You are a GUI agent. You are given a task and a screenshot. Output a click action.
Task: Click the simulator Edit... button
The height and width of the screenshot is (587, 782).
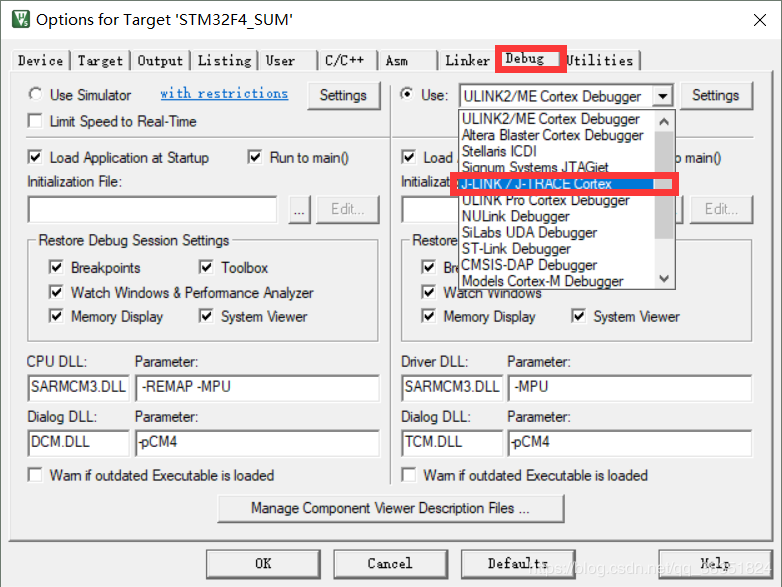coord(348,209)
